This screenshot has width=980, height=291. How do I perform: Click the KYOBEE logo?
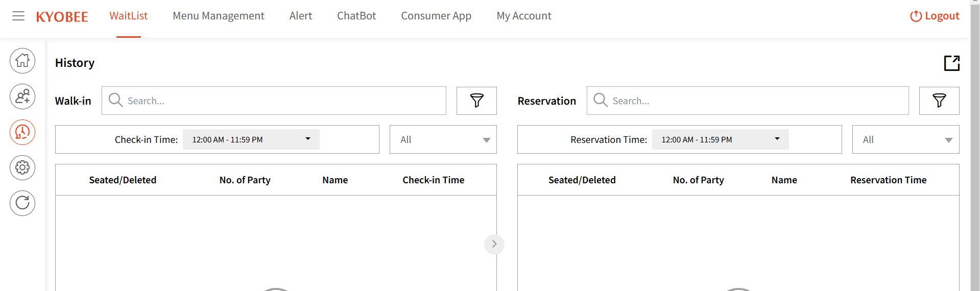[62, 17]
